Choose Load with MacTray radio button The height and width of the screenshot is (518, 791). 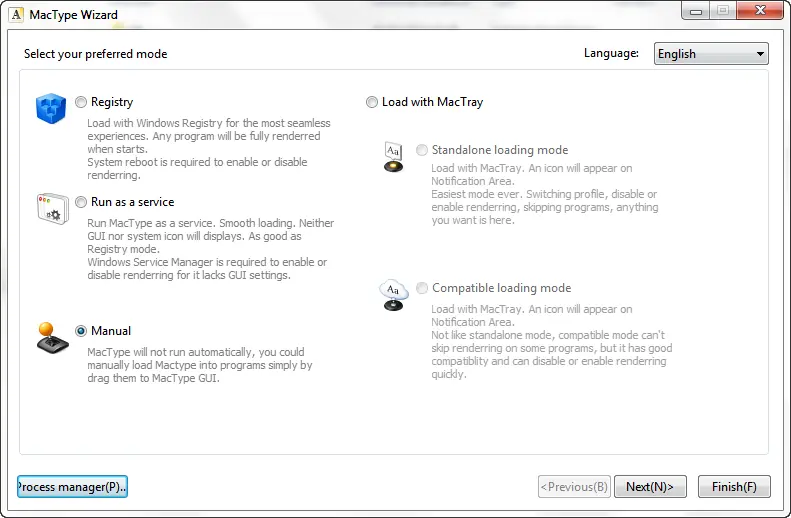(372, 102)
